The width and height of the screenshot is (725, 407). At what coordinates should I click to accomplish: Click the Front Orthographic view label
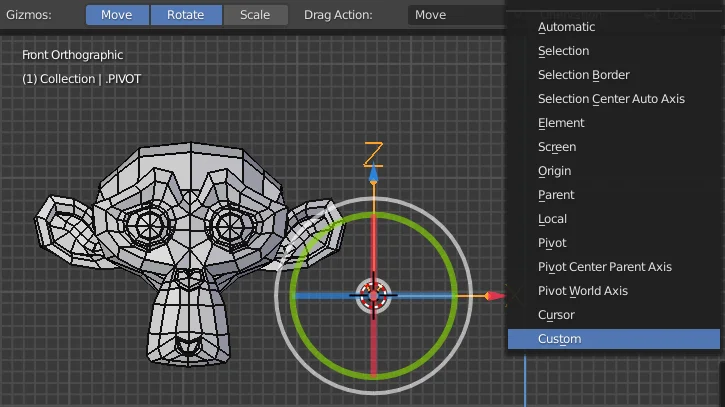[73, 55]
